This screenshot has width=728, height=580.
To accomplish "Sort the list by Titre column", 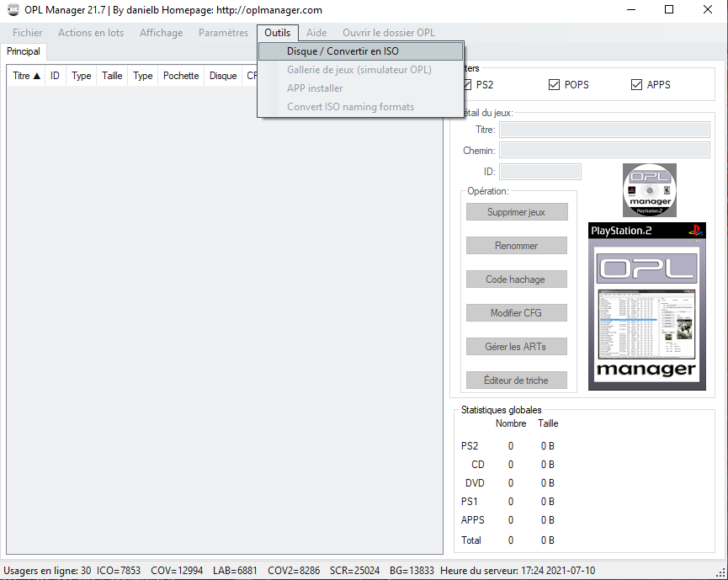I will pyautogui.click(x=26, y=76).
